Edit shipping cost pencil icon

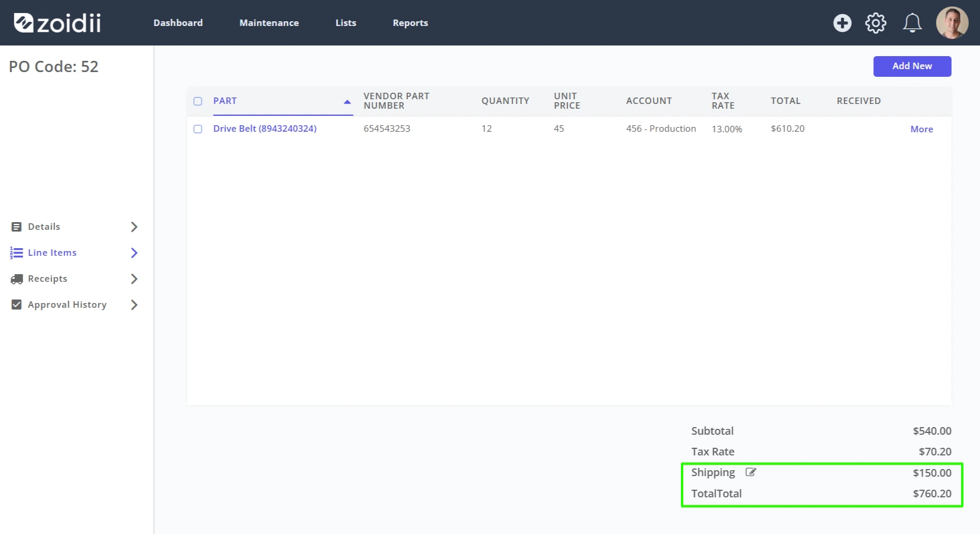pyautogui.click(x=751, y=472)
